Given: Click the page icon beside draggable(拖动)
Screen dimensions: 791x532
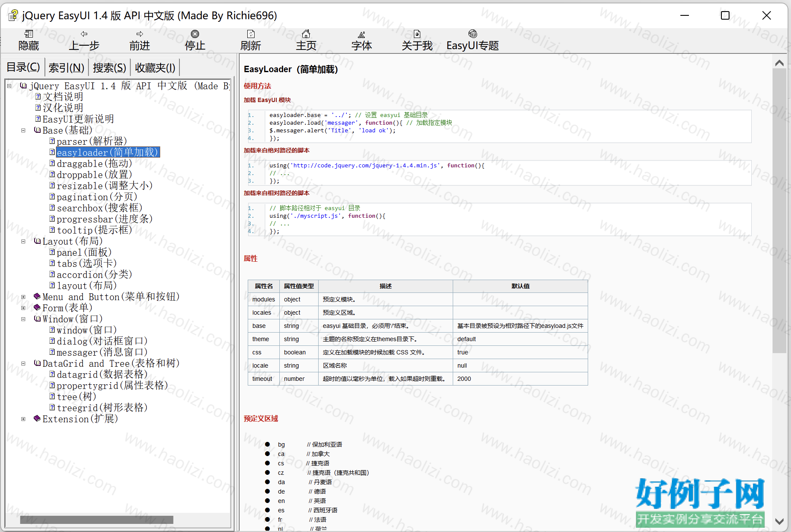Looking at the screenshot, I should tap(52, 164).
